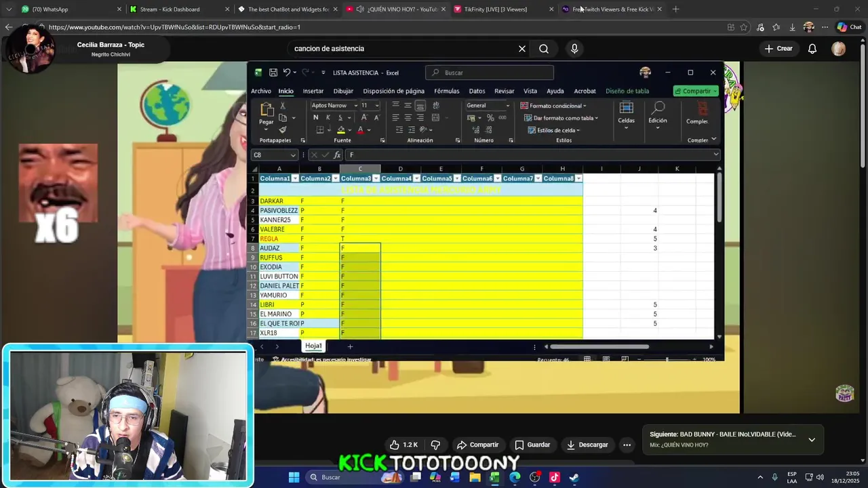Open fill color dropdown arrow
The height and width of the screenshot is (488, 868).
pyautogui.click(x=349, y=129)
